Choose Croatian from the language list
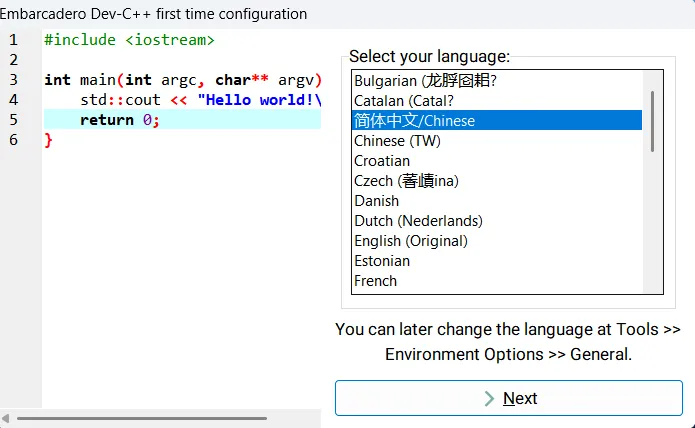The height and width of the screenshot is (428, 695). tap(496, 160)
